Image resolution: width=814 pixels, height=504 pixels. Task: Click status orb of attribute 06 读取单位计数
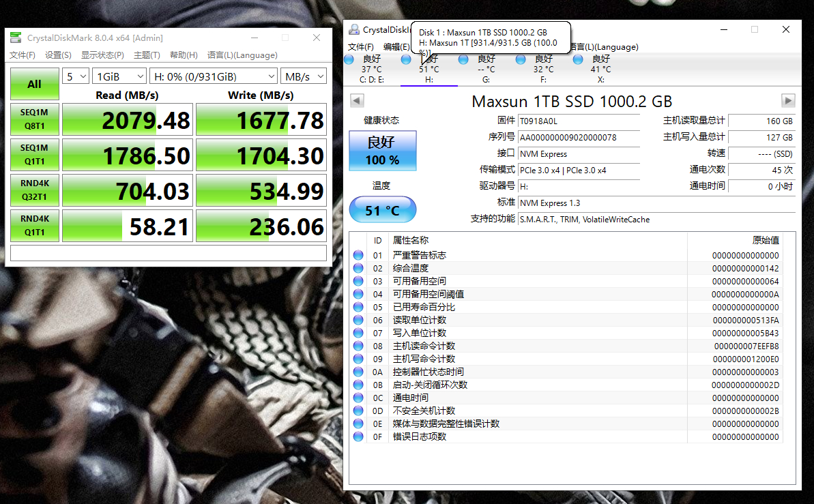tap(358, 321)
